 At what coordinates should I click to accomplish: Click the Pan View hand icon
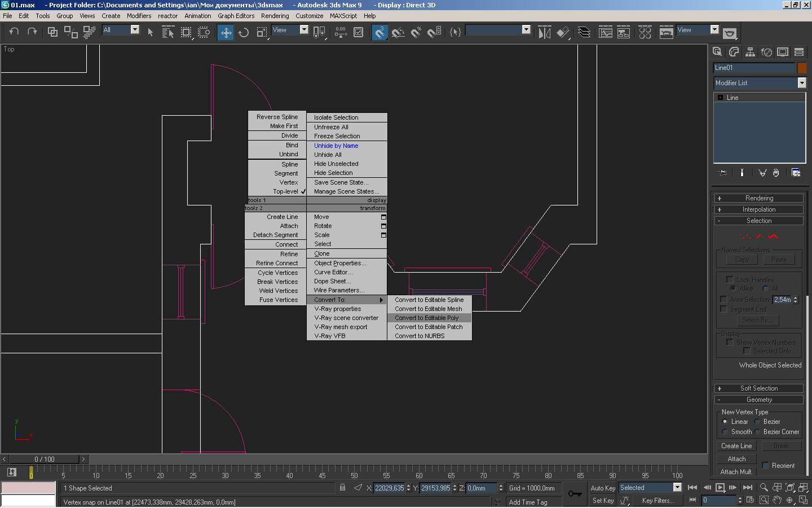(x=777, y=500)
